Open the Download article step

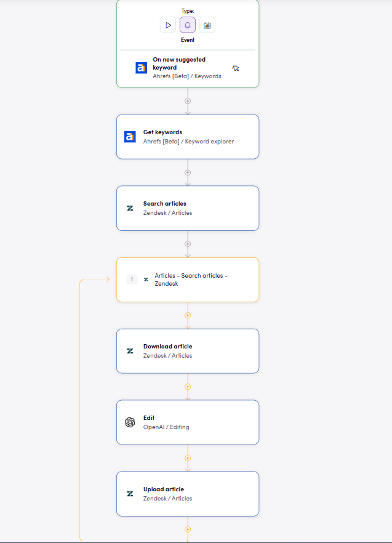point(188,351)
